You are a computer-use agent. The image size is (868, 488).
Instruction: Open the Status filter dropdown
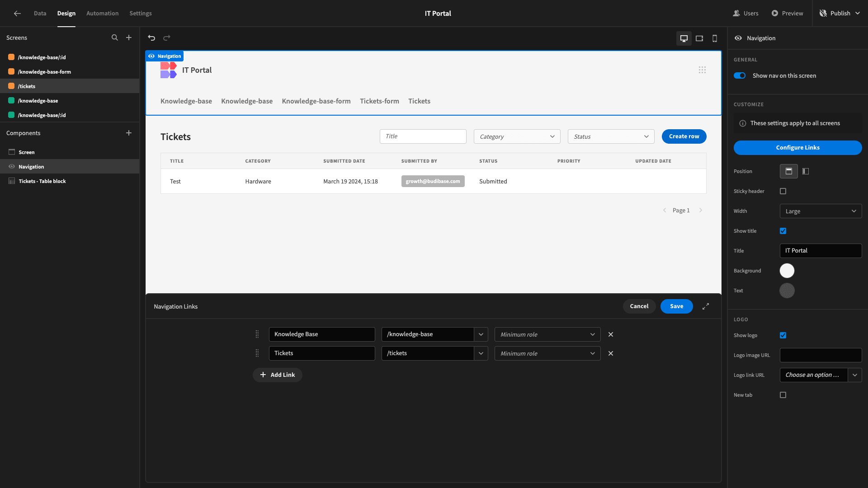tap(611, 136)
